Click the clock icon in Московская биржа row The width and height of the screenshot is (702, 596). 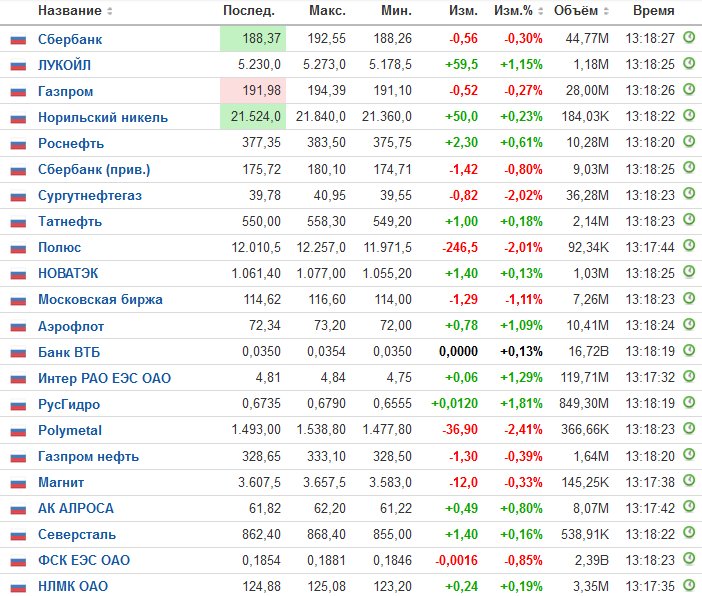pyautogui.click(x=689, y=297)
